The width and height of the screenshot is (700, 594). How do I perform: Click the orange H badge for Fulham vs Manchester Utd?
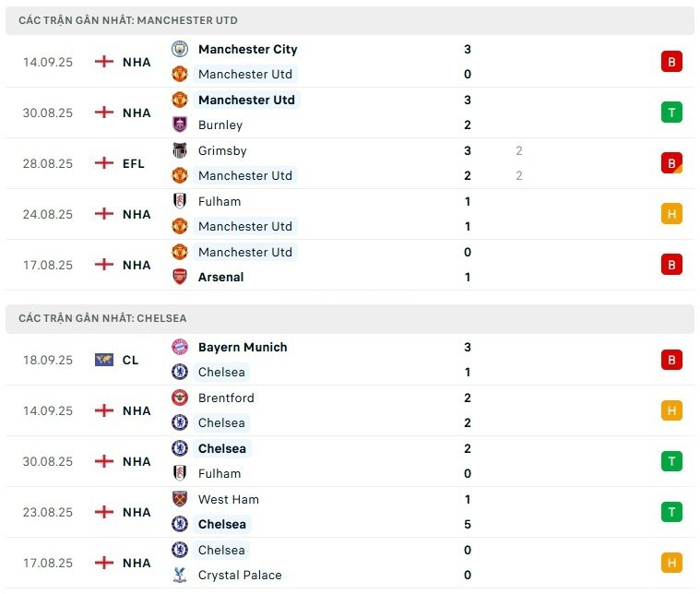671,214
